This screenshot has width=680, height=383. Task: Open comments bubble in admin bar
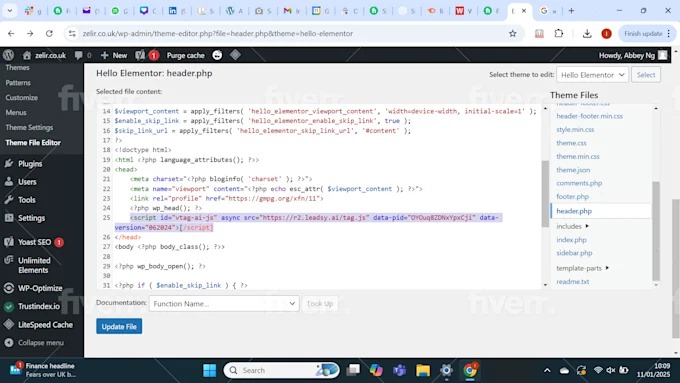coord(83,55)
